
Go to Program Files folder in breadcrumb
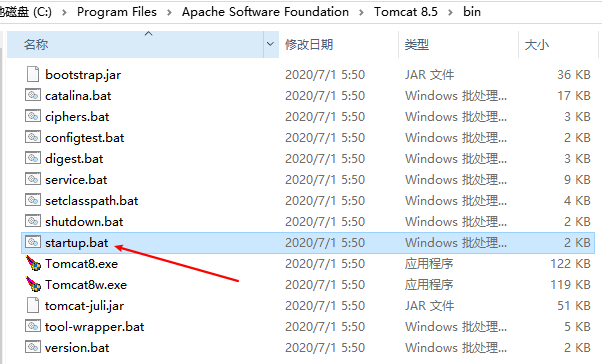coord(117,12)
